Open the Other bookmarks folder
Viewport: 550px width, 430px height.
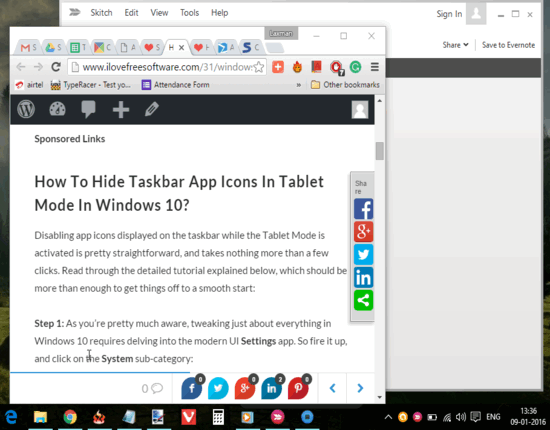[346, 85]
